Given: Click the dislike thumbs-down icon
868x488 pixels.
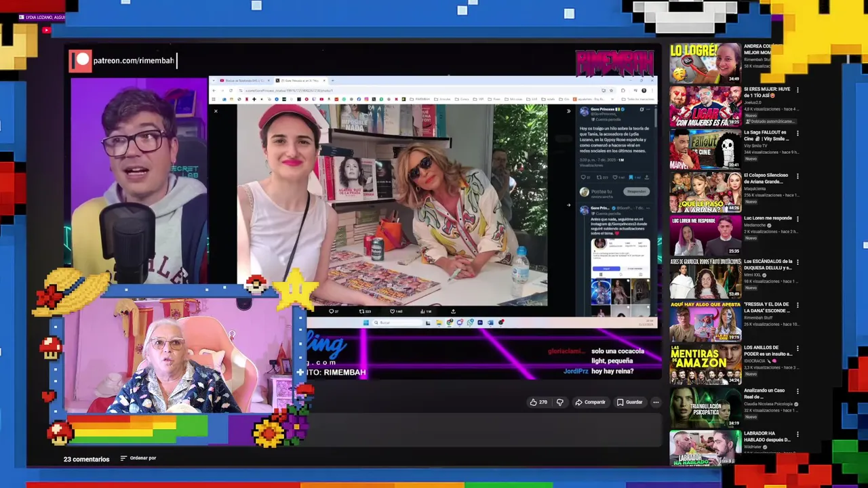Looking at the screenshot, I should click(559, 402).
